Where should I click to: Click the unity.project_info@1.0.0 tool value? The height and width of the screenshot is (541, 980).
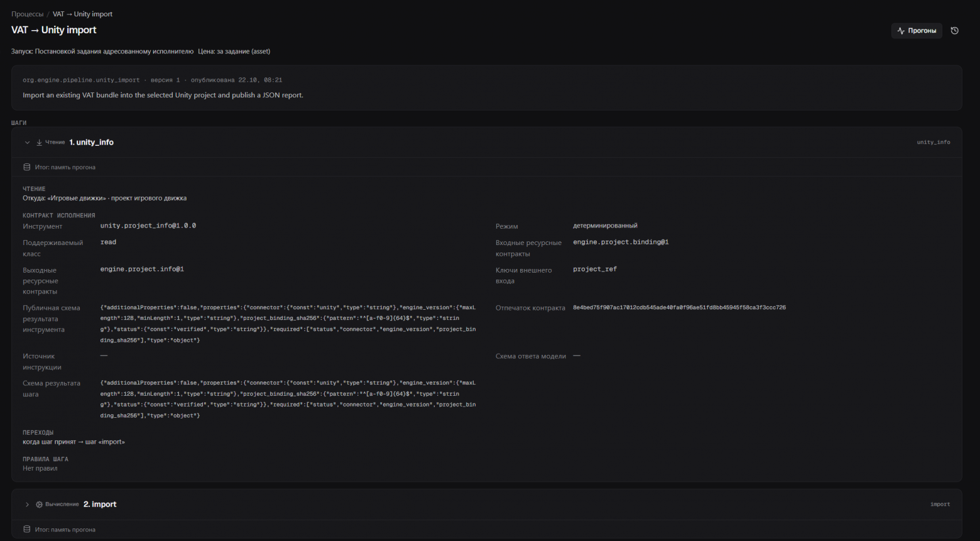pyautogui.click(x=148, y=226)
